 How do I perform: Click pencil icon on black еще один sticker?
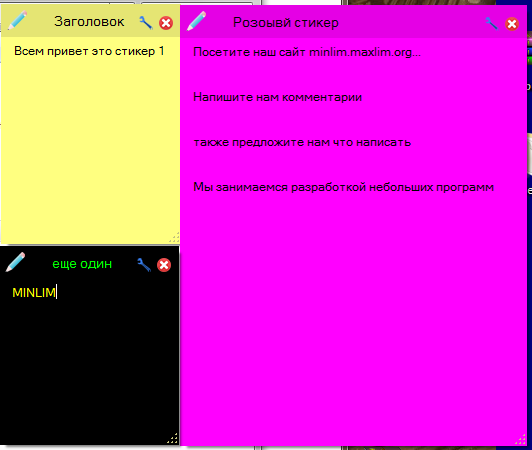click(x=15, y=262)
